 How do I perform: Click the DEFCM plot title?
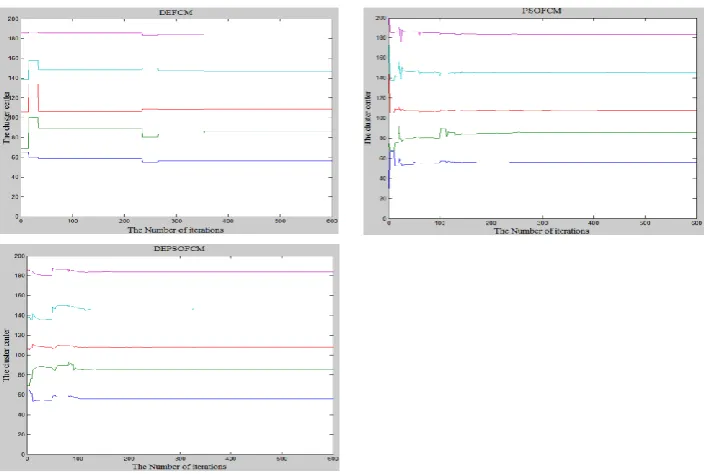pyautogui.click(x=176, y=13)
